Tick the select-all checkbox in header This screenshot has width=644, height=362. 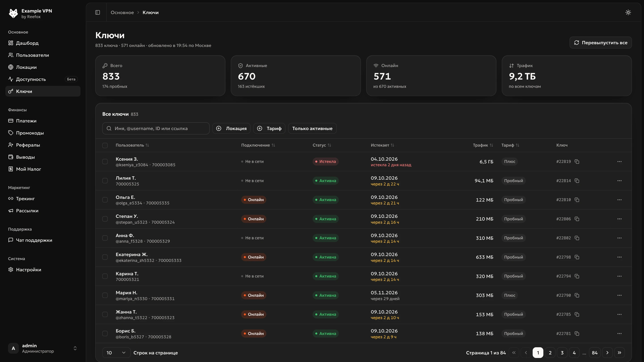tap(105, 145)
